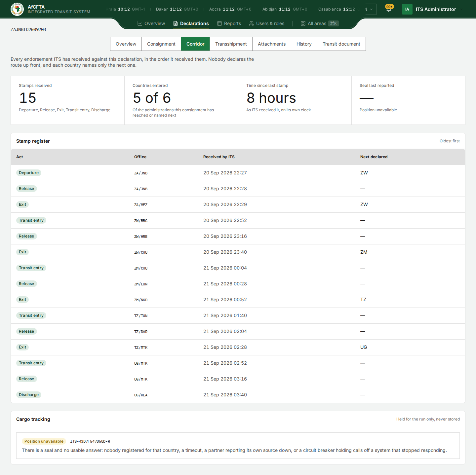
Task: Click office code TZ/TUN
Action: click(141, 316)
